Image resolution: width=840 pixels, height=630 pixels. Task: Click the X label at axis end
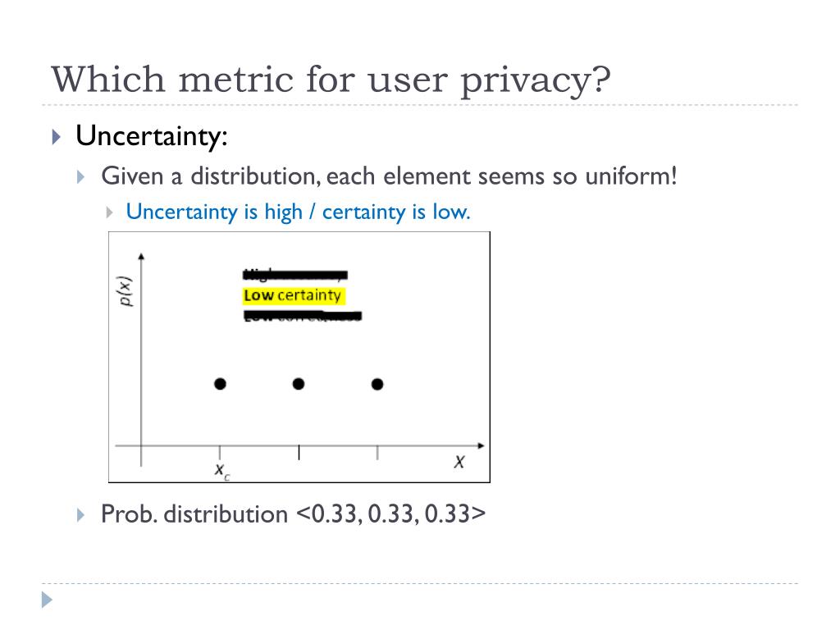pos(459,462)
